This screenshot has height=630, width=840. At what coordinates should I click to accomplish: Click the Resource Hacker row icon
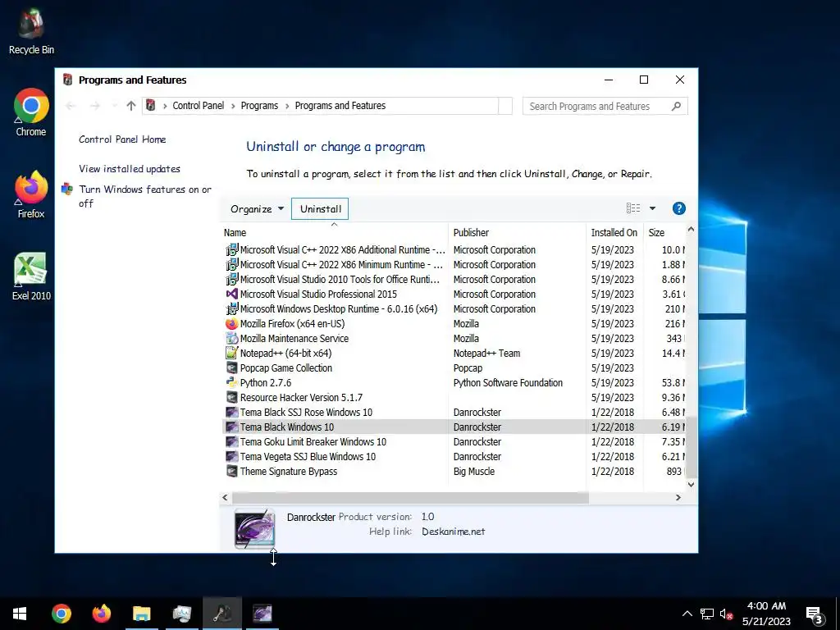(231, 398)
